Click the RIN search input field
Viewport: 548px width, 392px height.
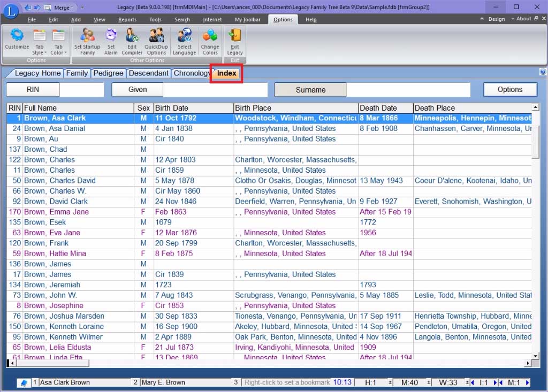(x=82, y=89)
